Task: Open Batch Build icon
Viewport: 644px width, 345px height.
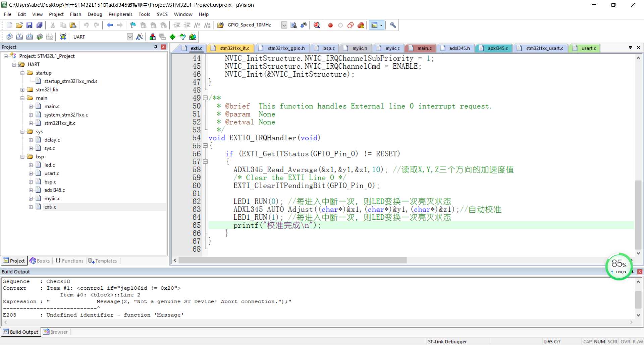Action: [40, 37]
